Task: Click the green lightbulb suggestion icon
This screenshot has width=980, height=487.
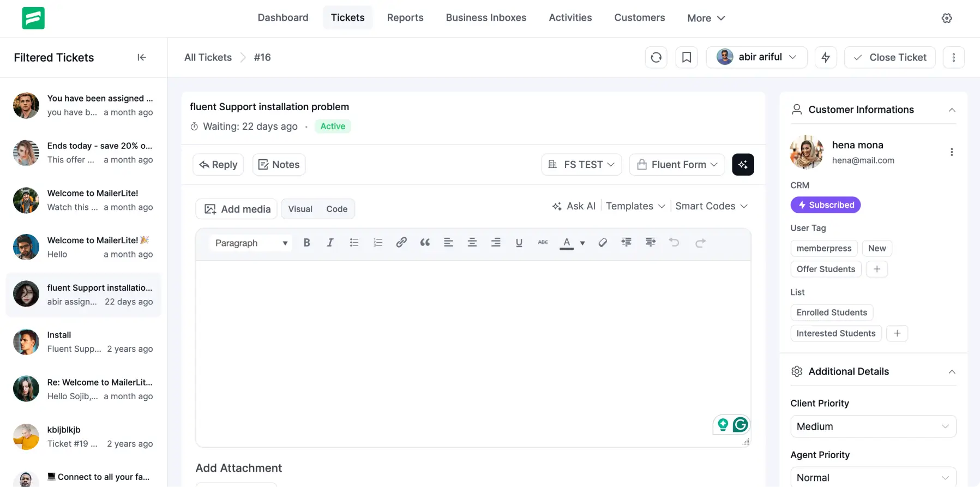Action: coord(723,424)
